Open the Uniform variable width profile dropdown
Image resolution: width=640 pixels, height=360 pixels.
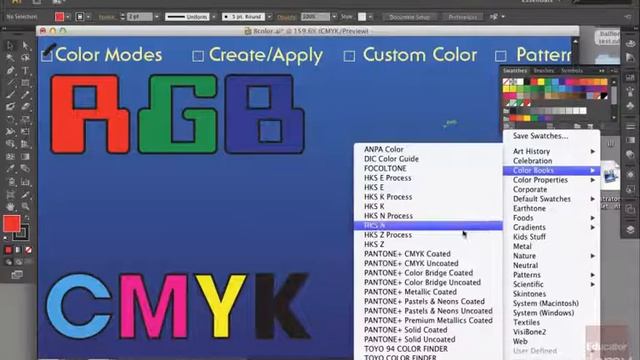pos(214,17)
